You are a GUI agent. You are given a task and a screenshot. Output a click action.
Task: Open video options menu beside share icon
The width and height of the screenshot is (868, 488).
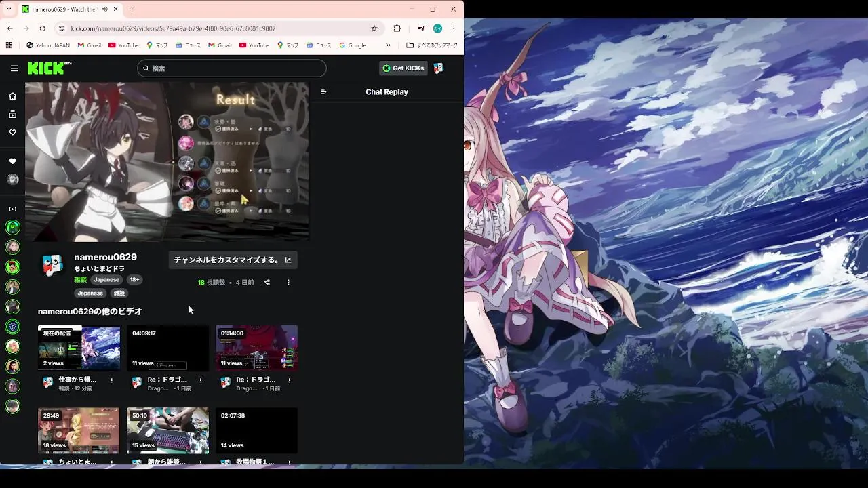pos(288,283)
